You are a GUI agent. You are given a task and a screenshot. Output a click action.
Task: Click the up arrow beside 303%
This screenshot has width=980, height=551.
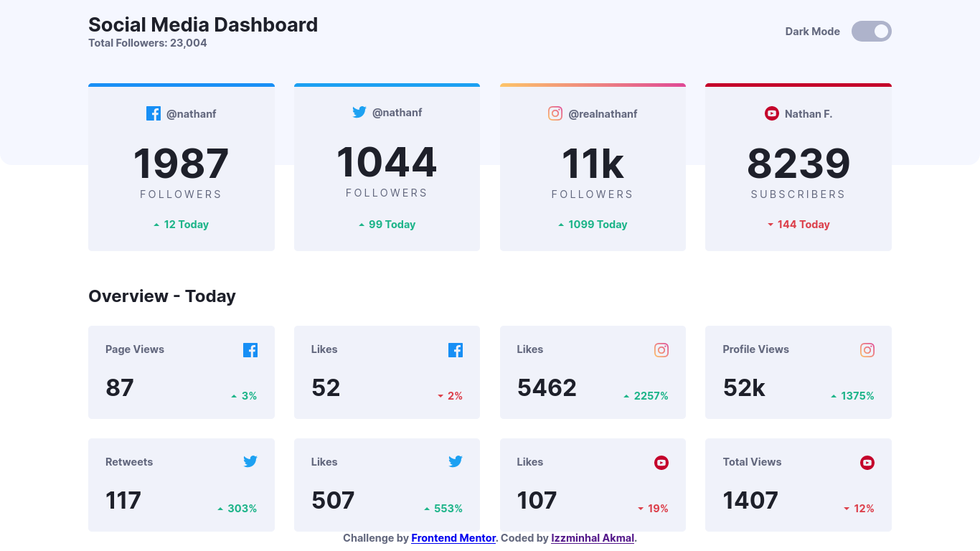click(x=220, y=509)
